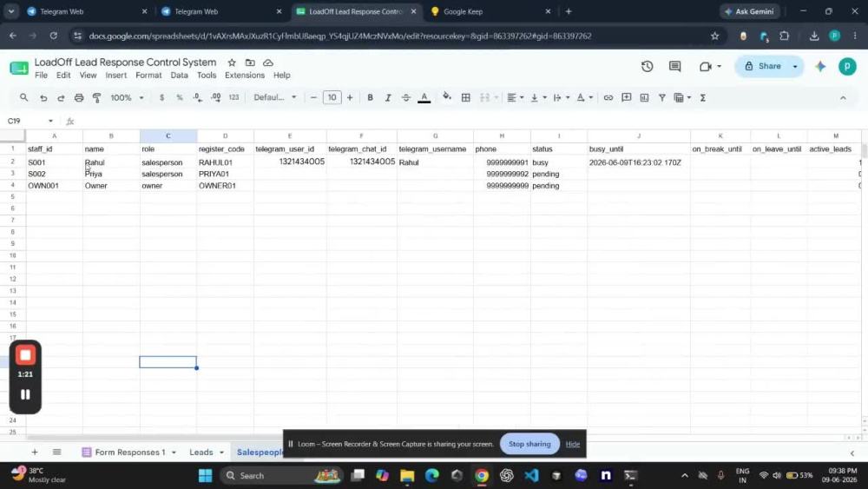Open the File menu
Image resolution: width=868 pixels, height=489 pixels.
click(x=41, y=76)
